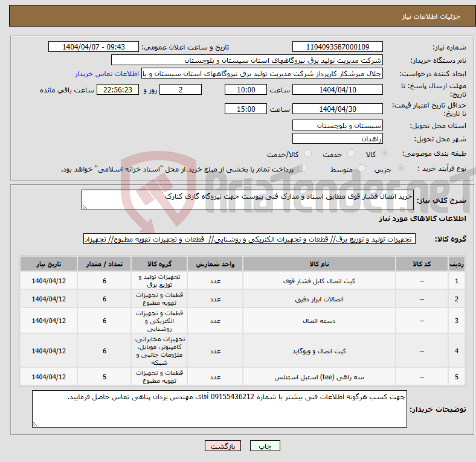Click the request creator name field
Viewport: 476px width, 462px height.
coord(262,74)
